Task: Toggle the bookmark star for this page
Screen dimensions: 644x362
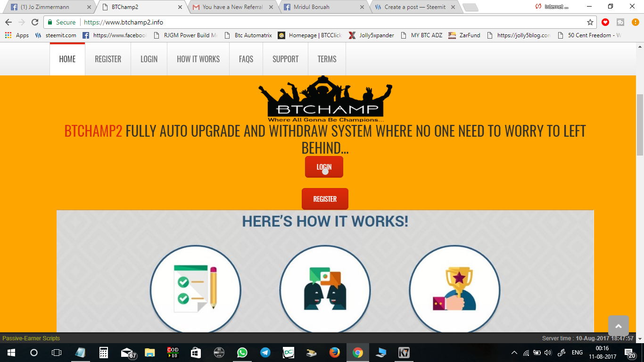Action: 590,22
